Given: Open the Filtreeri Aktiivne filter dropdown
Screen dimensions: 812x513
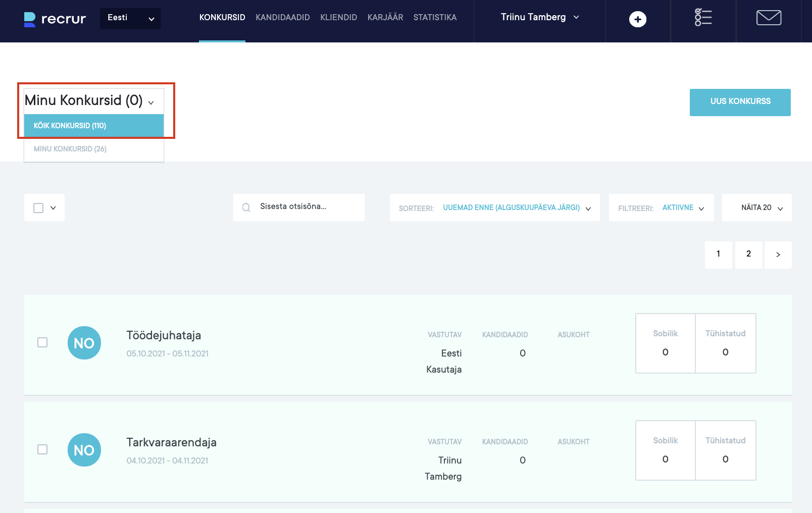Looking at the screenshot, I should click(x=683, y=208).
